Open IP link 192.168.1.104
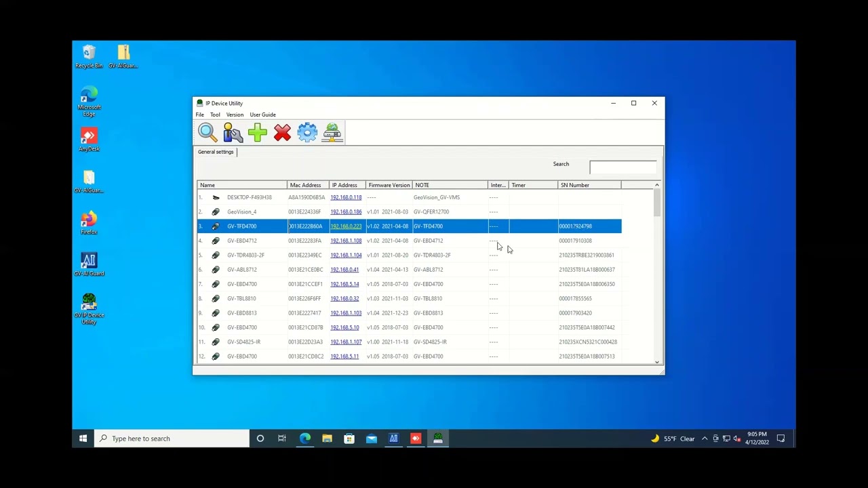The image size is (868, 488). pyautogui.click(x=346, y=256)
